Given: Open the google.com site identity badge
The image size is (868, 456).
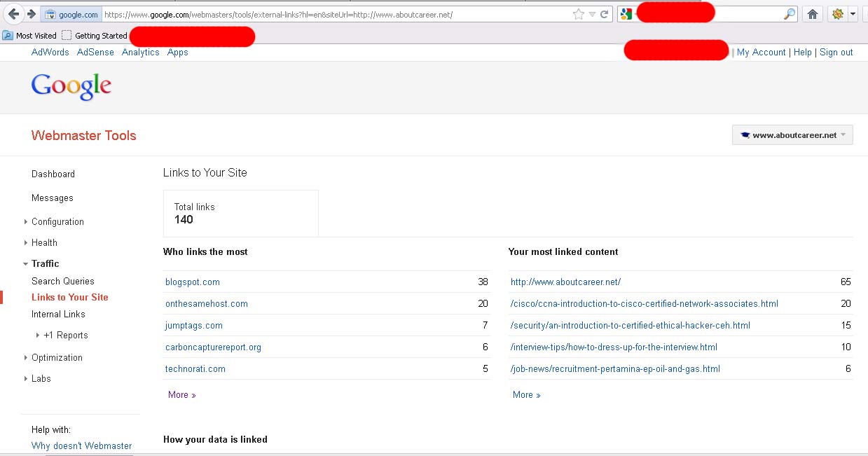Looking at the screenshot, I should (x=71, y=15).
